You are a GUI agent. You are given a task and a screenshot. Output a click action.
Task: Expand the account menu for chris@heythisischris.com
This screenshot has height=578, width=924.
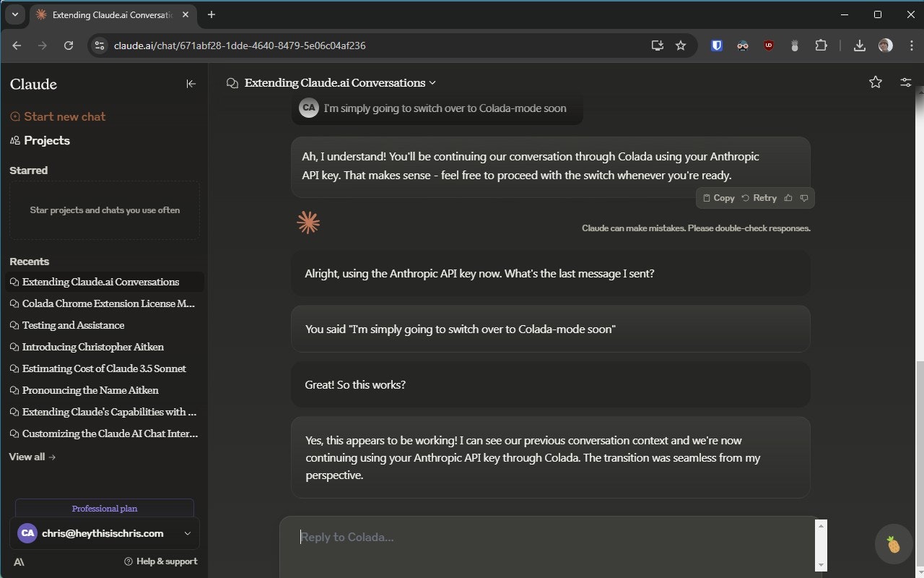pos(105,533)
